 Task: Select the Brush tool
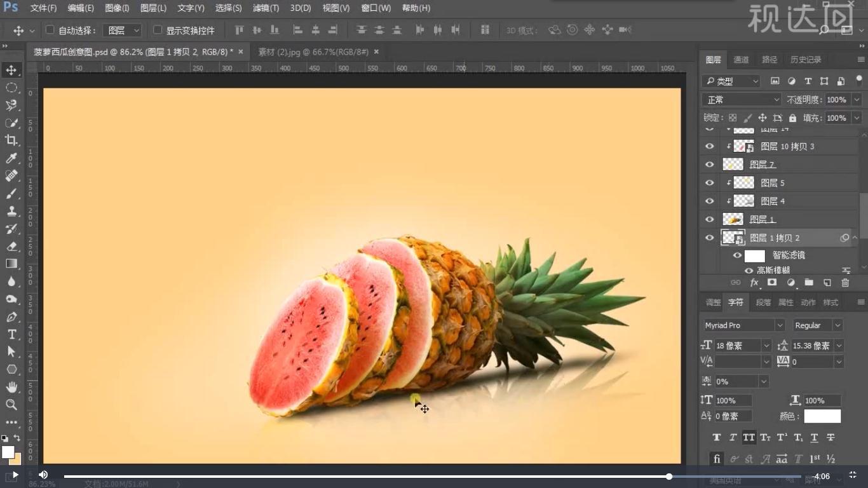tap(11, 194)
